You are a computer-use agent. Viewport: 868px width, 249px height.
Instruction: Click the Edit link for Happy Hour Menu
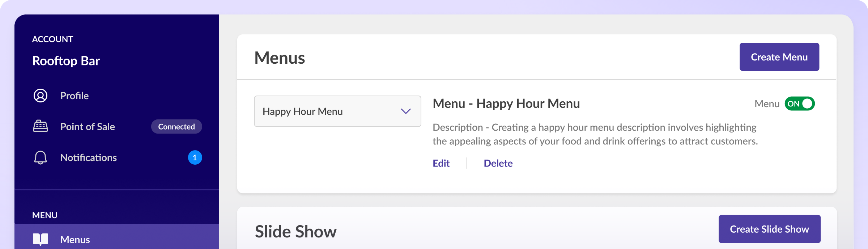coord(441,164)
